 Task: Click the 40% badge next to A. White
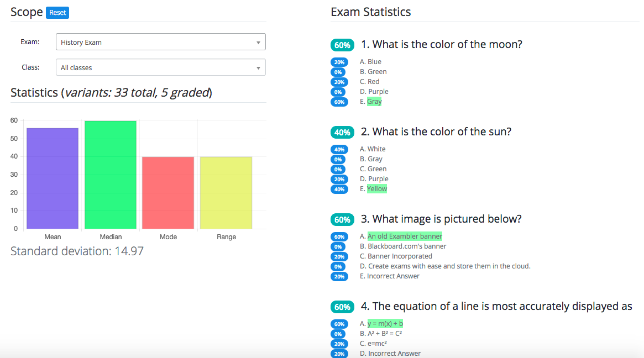339,149
